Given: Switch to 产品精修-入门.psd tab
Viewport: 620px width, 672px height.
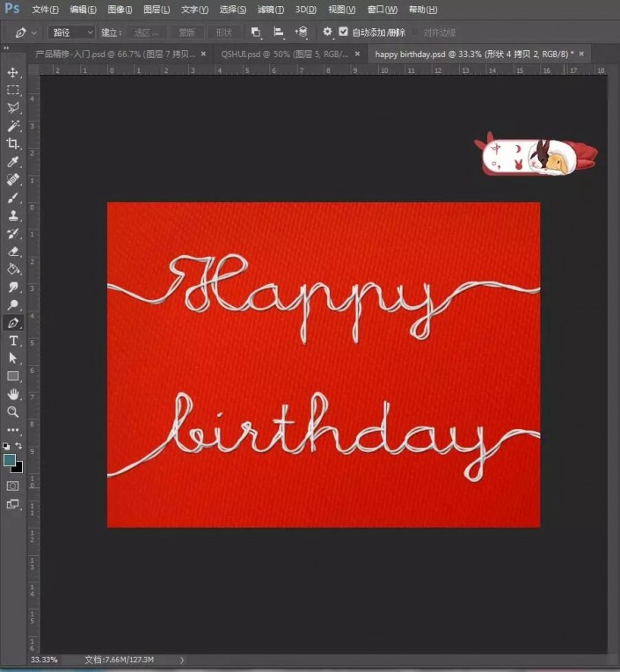Looking at the screenshot, I should 115,54.
